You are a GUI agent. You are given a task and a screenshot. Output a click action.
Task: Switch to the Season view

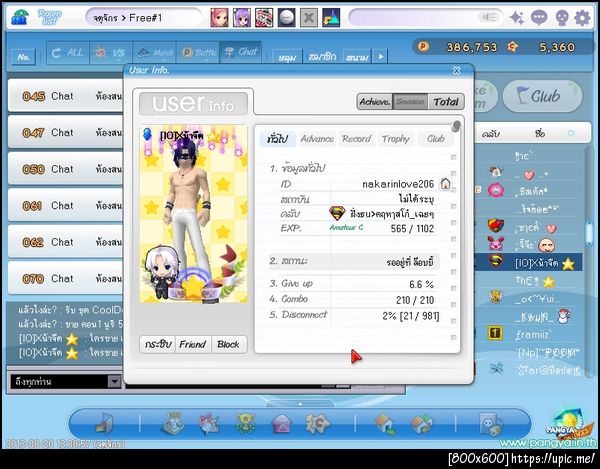pyautogui.click(x=410, y=102)
